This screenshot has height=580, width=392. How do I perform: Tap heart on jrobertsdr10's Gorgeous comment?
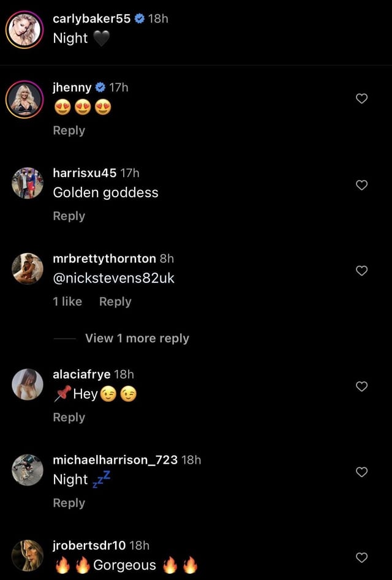coord(361,557)
